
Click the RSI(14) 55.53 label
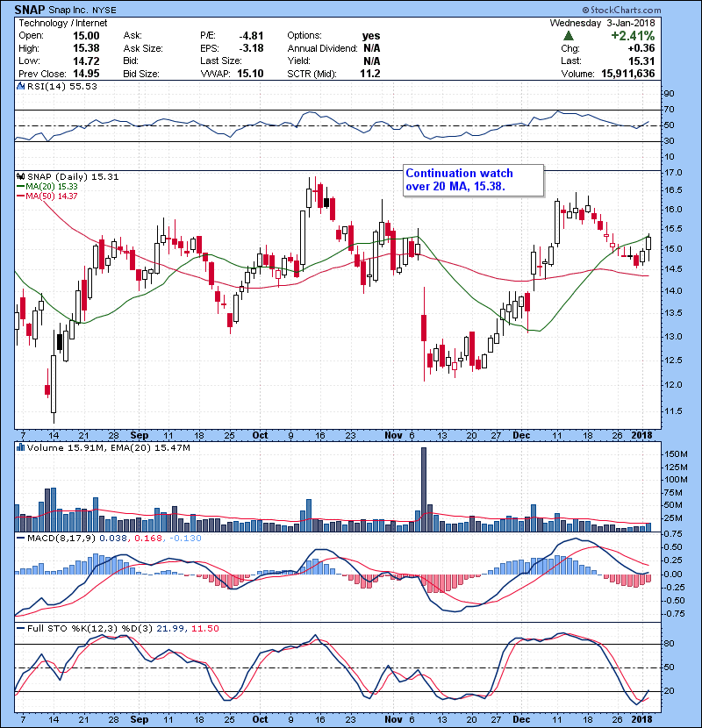click(x=61, y=86)
